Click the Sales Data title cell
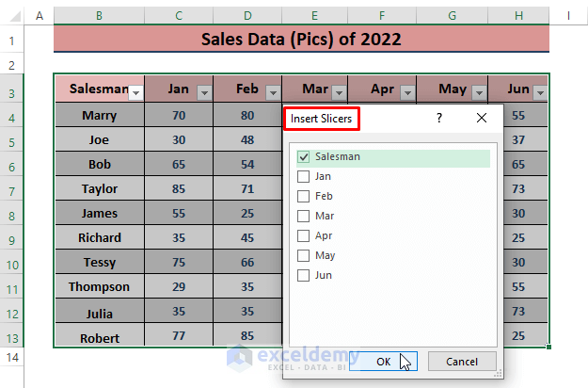Screen dimensions: 588x388 (301, 40)
